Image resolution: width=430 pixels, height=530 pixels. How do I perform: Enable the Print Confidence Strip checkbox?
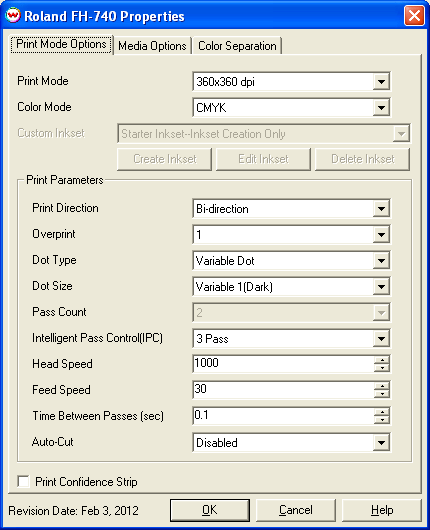pos(23,481)
